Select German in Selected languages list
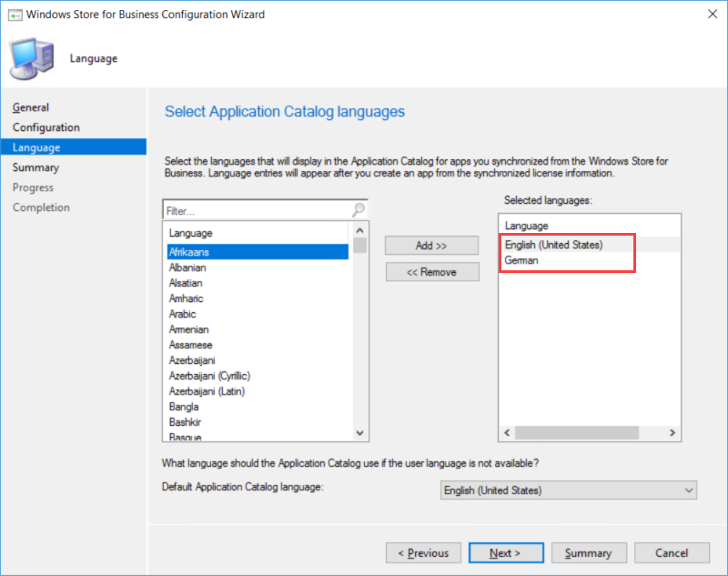 [x=521, y=260]
